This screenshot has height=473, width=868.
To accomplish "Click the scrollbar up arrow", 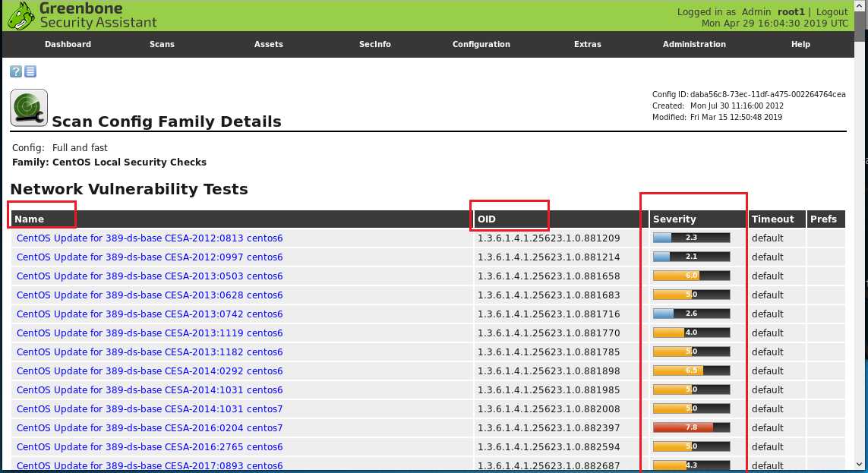I will [860, 5].
